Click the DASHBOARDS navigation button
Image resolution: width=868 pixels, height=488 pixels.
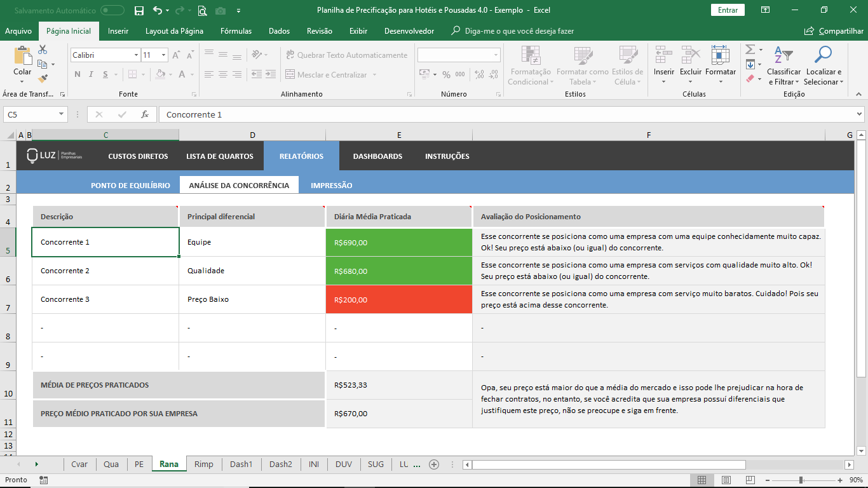point(377,156)
